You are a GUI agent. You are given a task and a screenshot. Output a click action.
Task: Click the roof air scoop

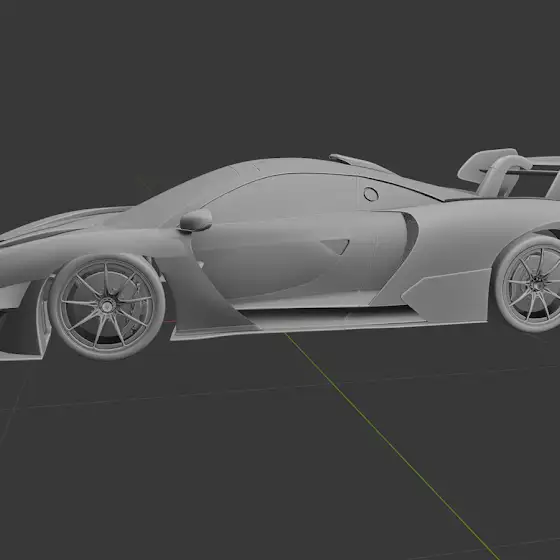(361, 163)
